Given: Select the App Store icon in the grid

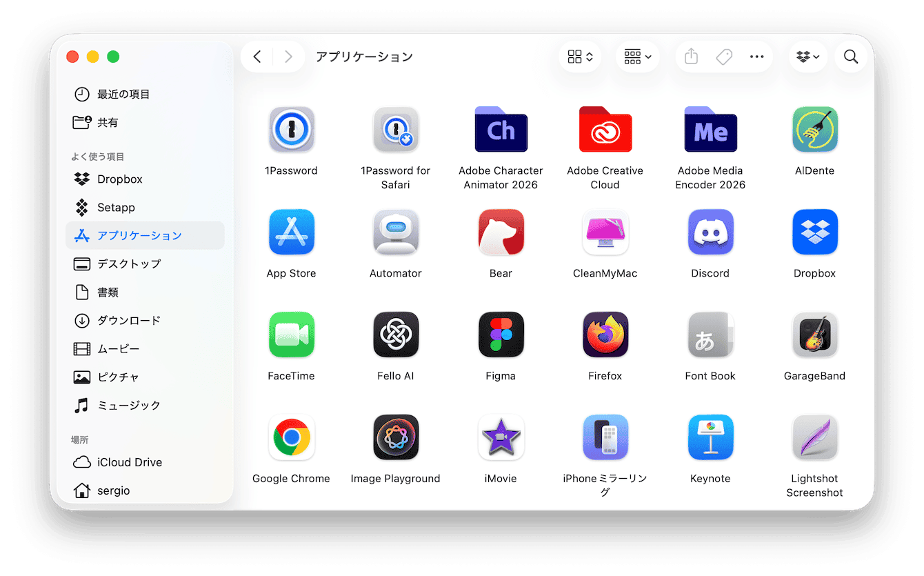Looking at the screenshot, I should point(291,232).
